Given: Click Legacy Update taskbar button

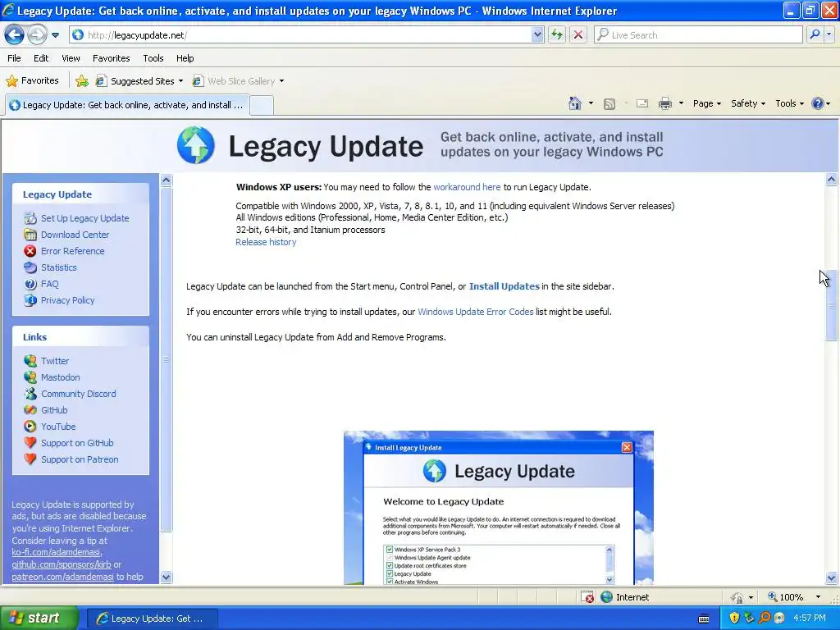Looking at the screenshot, I should pyautogui.click(x=152, y=619).
